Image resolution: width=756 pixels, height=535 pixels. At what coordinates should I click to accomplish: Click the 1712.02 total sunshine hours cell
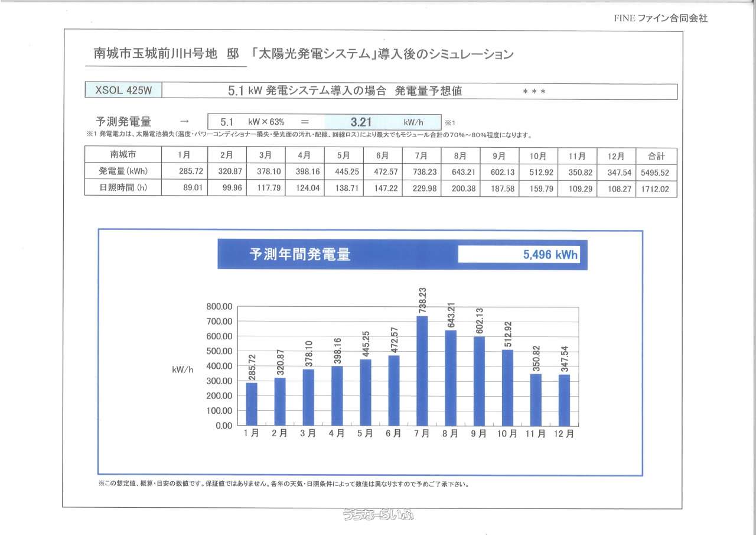click(656, 189)
